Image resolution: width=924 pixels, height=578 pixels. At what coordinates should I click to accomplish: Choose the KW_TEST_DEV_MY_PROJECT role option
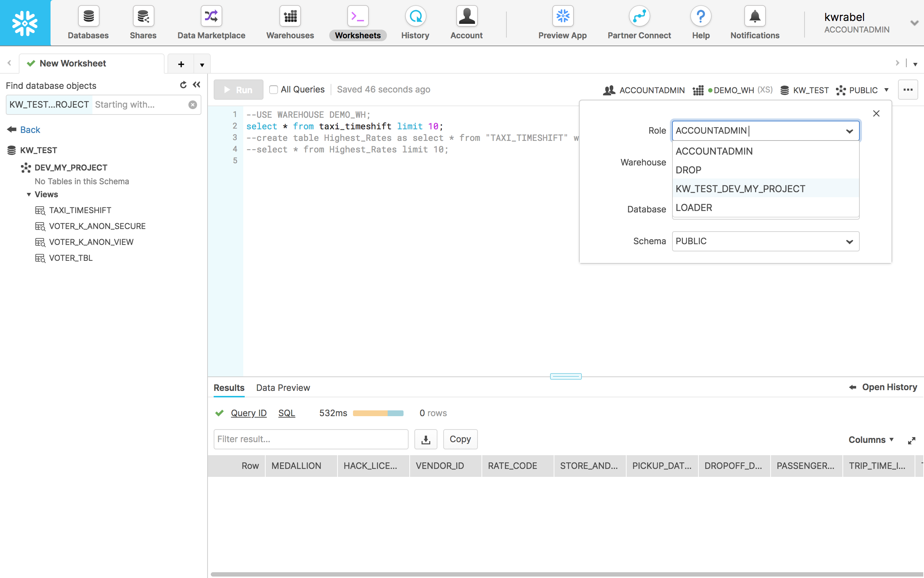tap(766, 189)
